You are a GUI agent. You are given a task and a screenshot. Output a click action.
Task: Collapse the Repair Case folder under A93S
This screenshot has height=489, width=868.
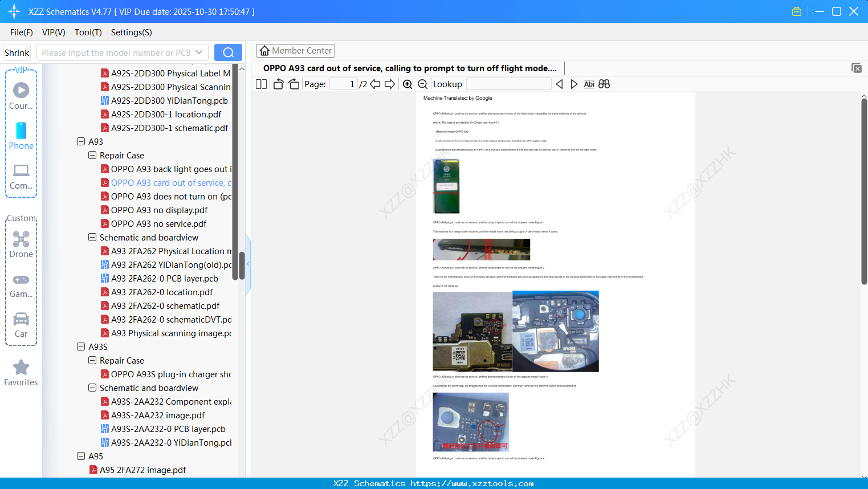pos(92,360)
